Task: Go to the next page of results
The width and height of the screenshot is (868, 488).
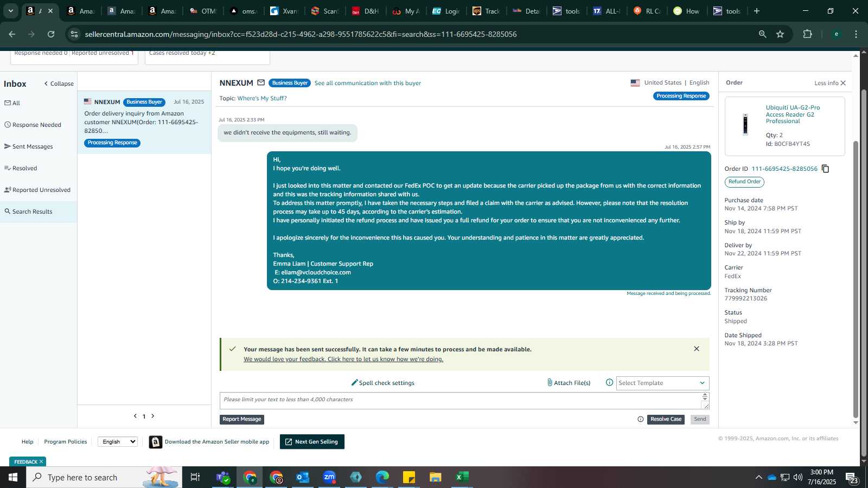Action: point(153,416)
